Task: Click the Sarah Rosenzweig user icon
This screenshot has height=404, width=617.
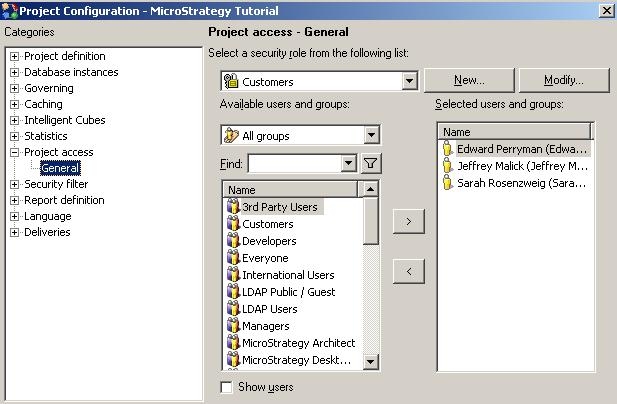Action: [447, 183]
